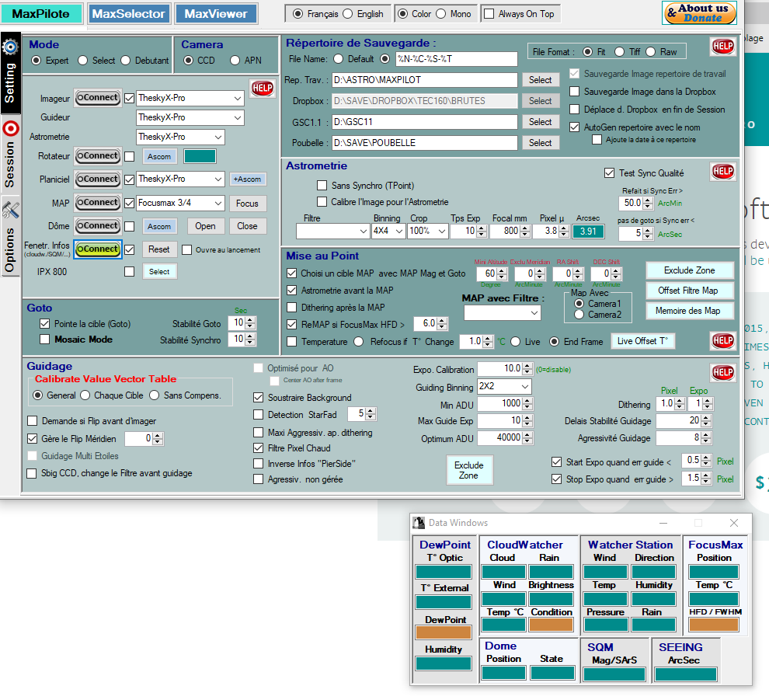Screen dimensions: 769x700
Task: Open HELP icon in Mise au Point section
Action: (x=723, y=340)
